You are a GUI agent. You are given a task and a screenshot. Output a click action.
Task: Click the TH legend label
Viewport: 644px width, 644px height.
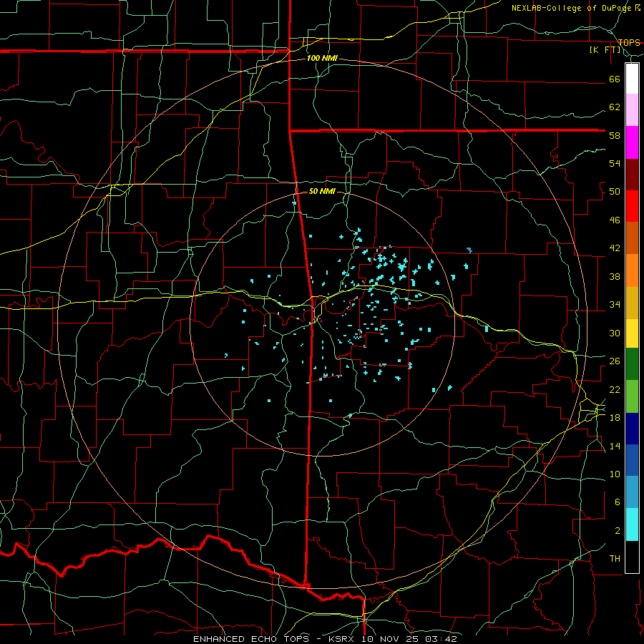click(x=615, y=558)
